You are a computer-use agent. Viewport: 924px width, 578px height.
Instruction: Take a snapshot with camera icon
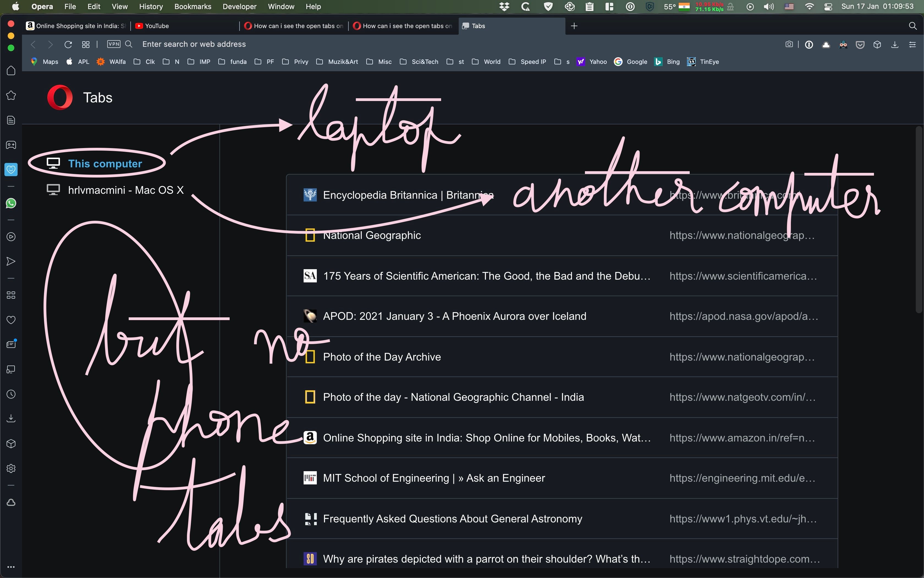(789, 44)
